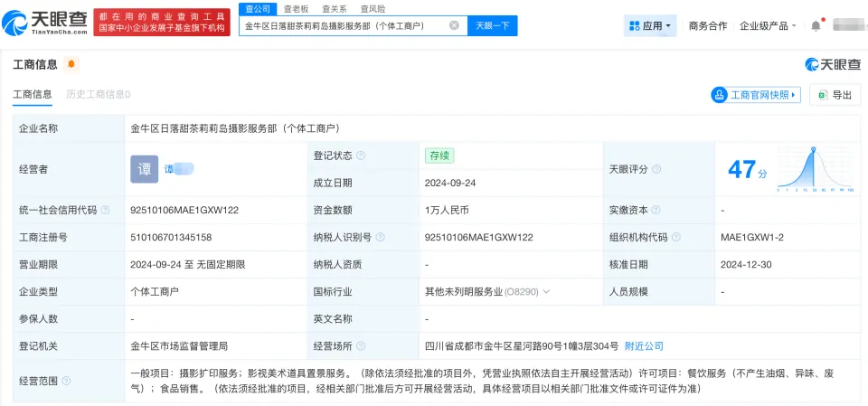Click the red promotional banner
The image size is (868, 406).
[x=162, y=23]
